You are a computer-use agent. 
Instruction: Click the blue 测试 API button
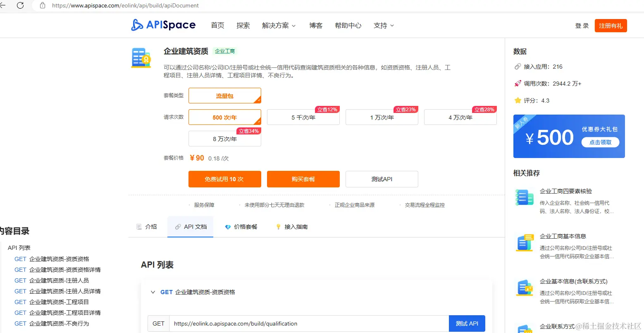[467, 323]
